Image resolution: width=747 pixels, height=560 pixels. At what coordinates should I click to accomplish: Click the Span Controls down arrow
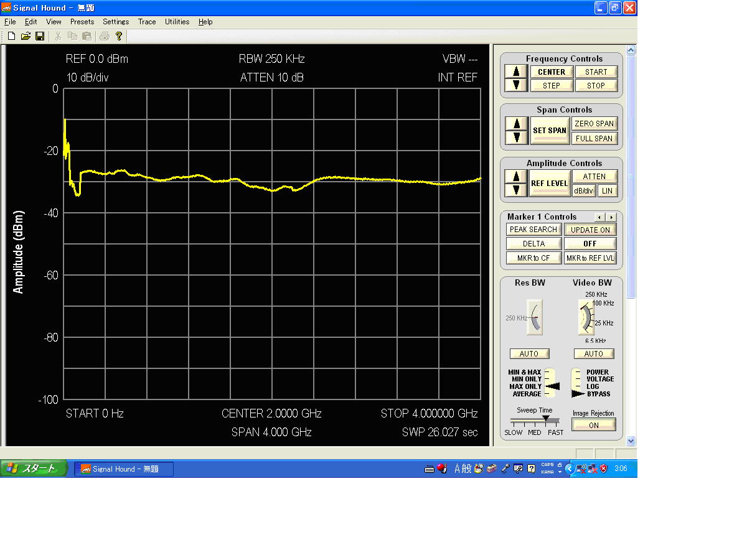(x=516, y=137)
